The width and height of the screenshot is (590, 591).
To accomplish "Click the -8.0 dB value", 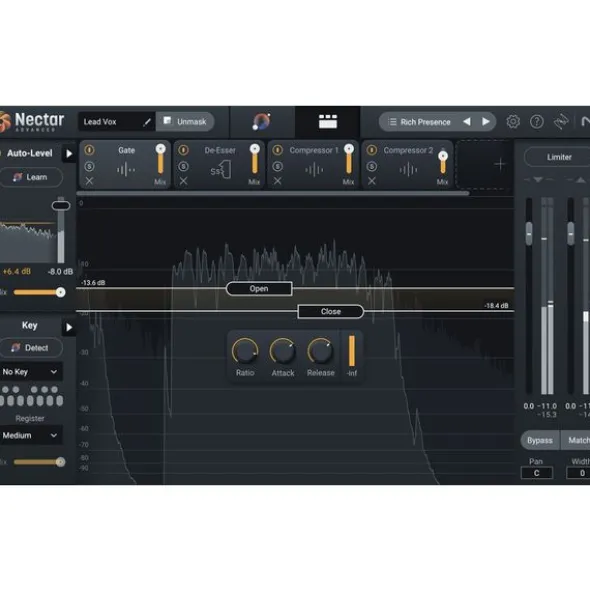I will [60, 272].
